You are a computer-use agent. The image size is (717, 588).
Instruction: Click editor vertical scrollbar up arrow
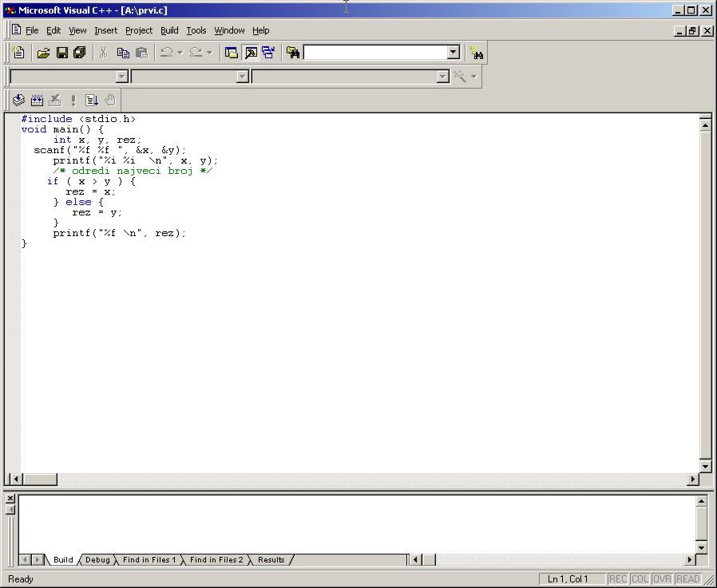tap(705, 125)
